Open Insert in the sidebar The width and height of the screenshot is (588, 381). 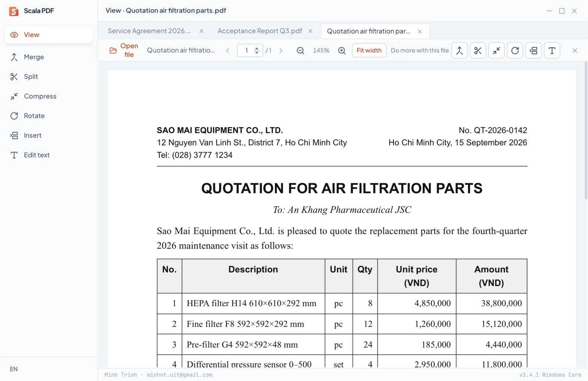pyautogui.click(x=49, y=136)
